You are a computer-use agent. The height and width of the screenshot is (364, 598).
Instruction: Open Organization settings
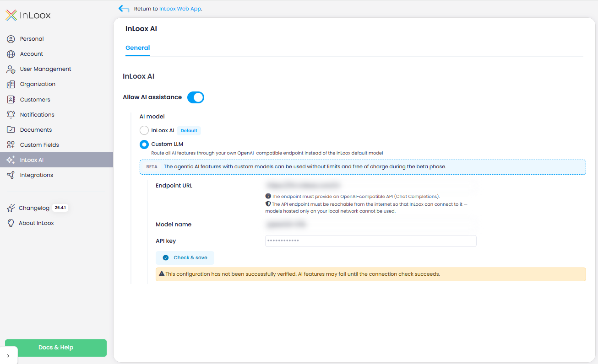point(56,84)
